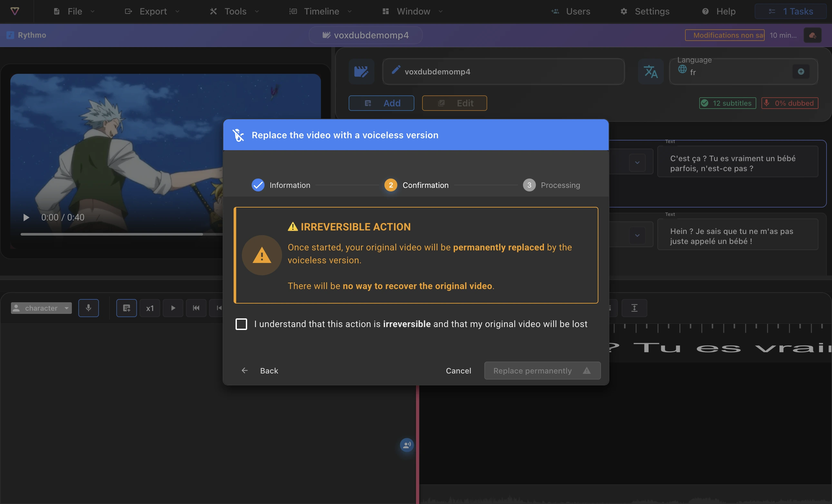Viewport: 832px width, 504px height.
Task: Click the voxdubdemomp4 project title chip
Action: click(366, 35)
